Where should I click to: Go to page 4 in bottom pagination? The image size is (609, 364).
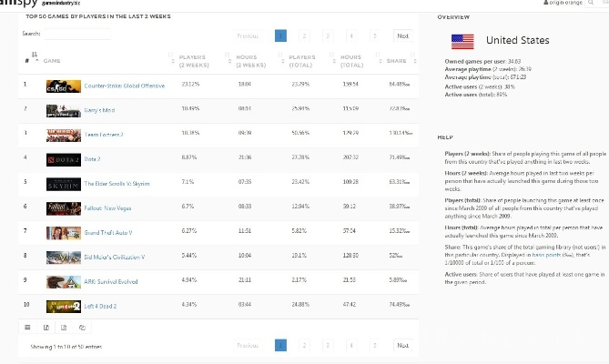click(351, 345)
